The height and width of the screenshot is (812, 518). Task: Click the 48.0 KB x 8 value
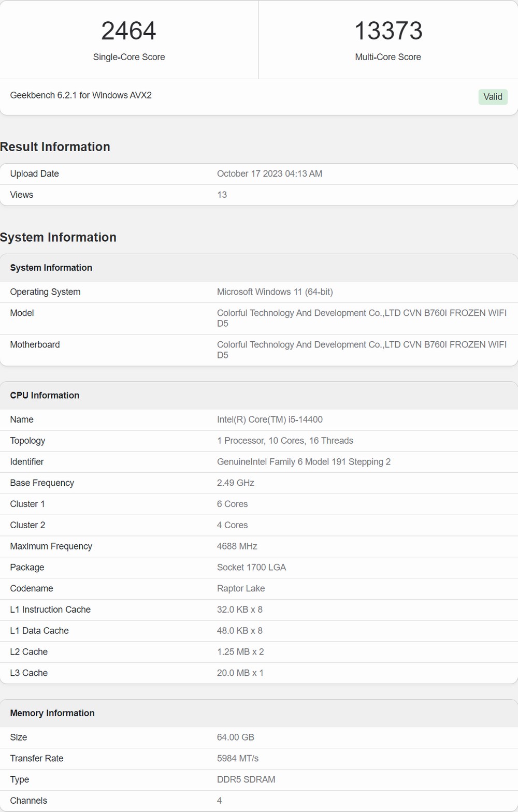pos(240,631)
